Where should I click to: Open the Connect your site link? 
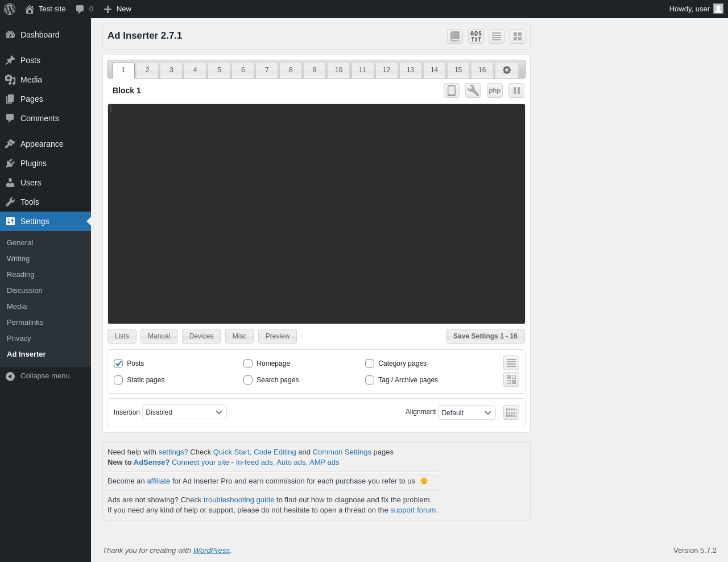click(x=200, y=462)
